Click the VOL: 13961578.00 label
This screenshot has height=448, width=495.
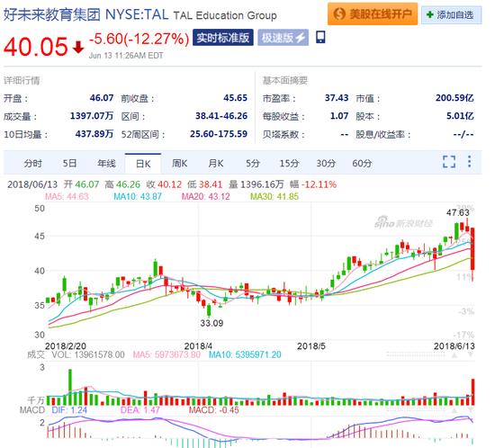click(x=88, y=354)
